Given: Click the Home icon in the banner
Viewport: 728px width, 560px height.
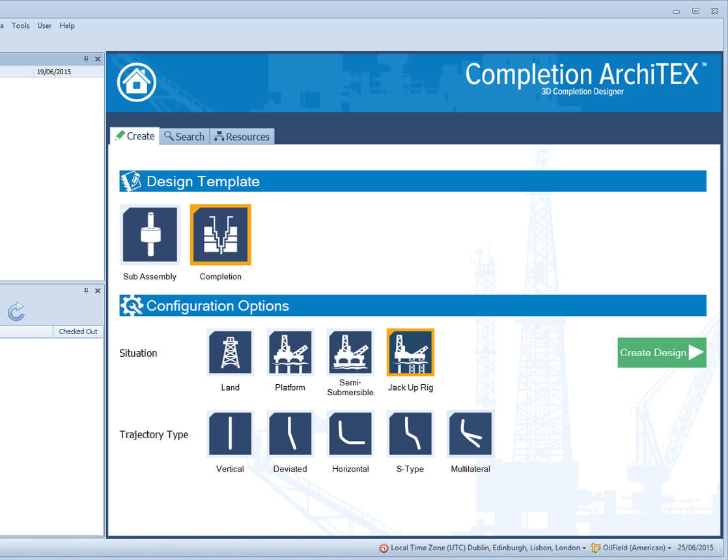Looking at the screenshot, I should [x=137, y=82].
